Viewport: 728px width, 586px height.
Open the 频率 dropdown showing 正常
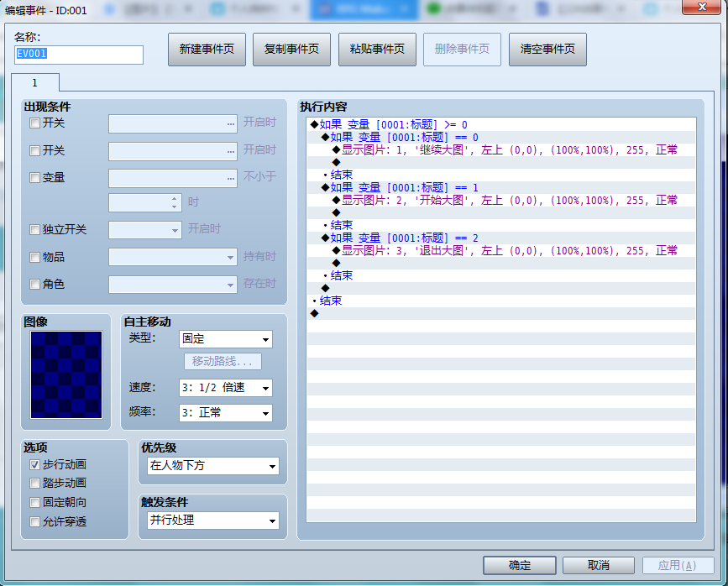point(226,413)
